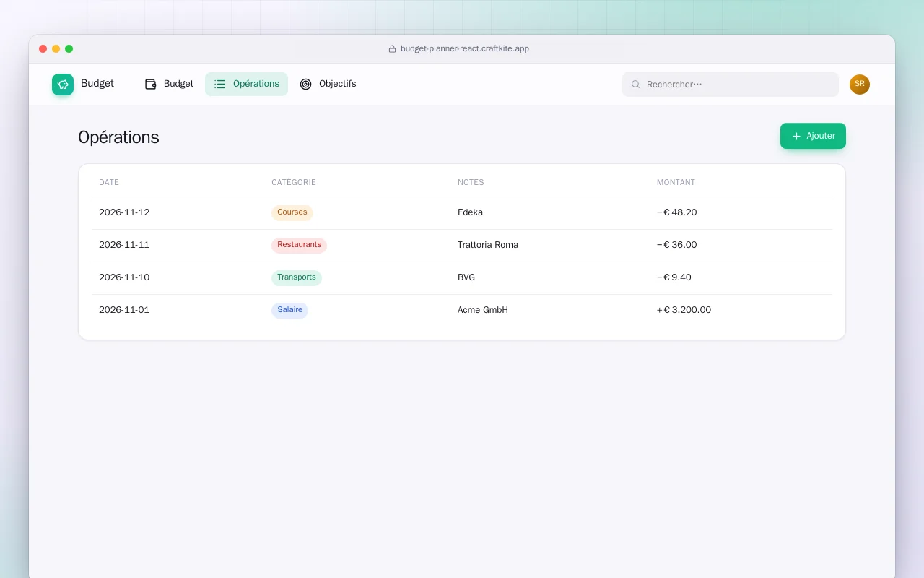Click the browser URL budget-planner-react.craftkite.app
924x578 pixels.
465,49
